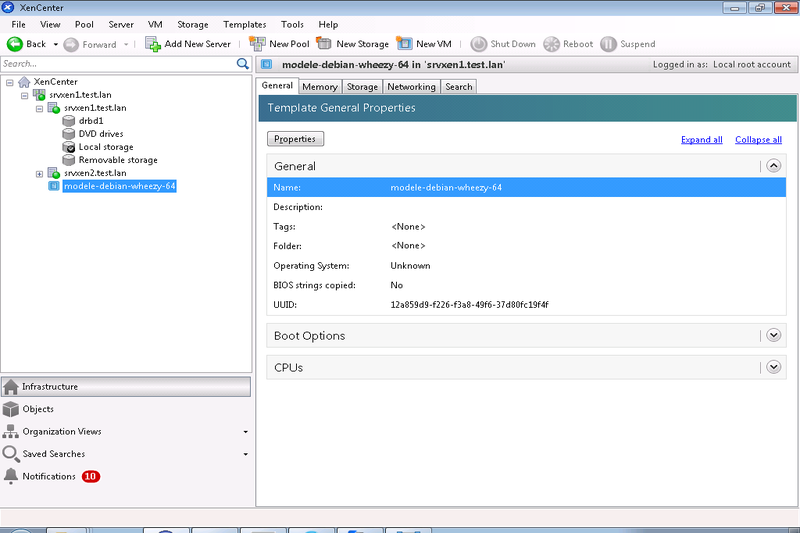The width and height of the screenshot is (800, 533).
Task: Collapse the srvxen1.test.lan pool node
Action: pos(24,95)
